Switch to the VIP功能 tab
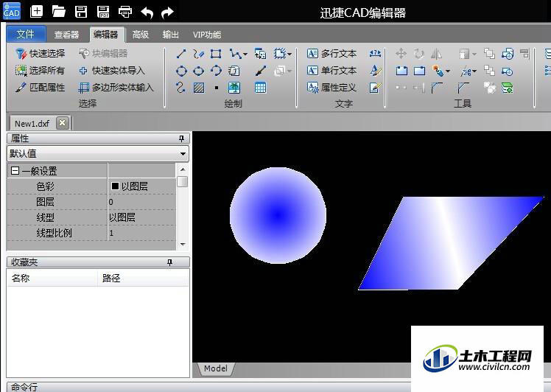551x392 pixels. (207, 35)
